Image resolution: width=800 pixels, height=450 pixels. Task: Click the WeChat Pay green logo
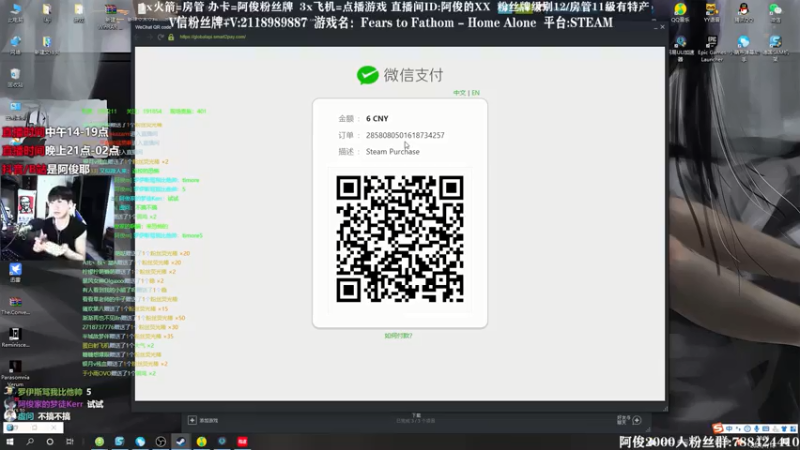(367, 75)
